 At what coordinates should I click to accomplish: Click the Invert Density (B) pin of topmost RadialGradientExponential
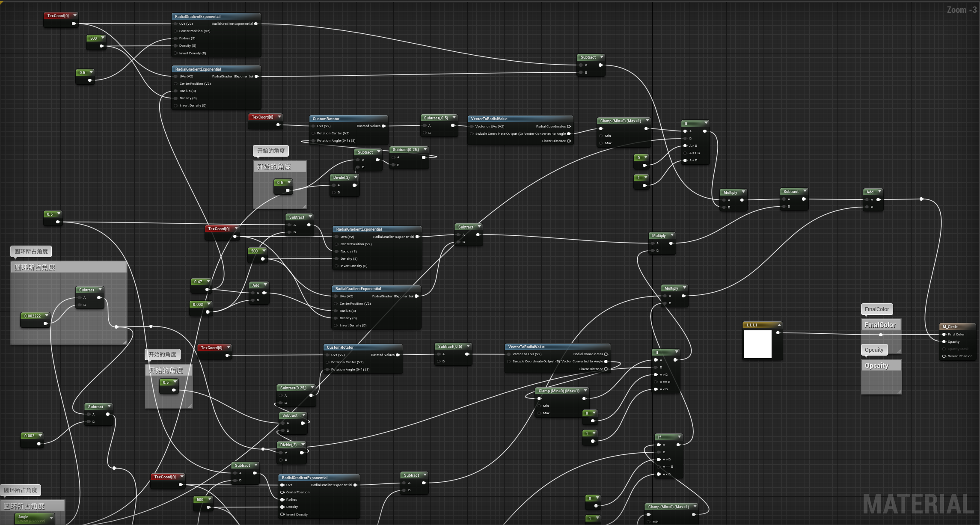[176, 53]
